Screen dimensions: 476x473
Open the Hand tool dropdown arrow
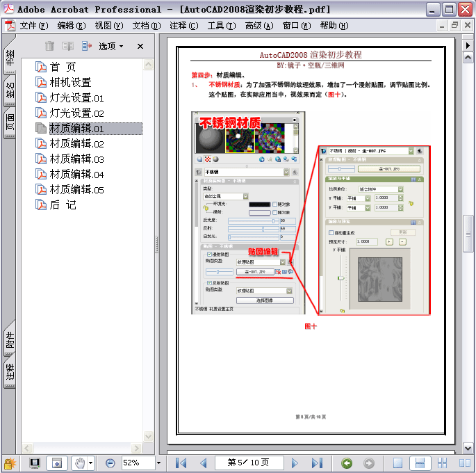91,463
